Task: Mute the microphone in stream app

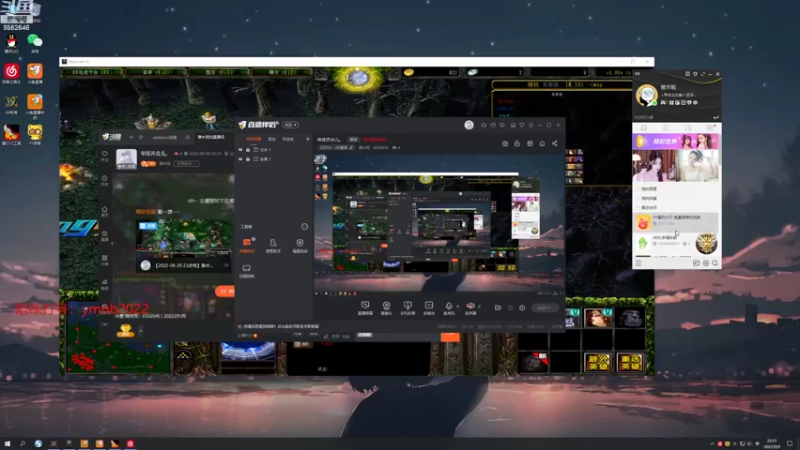Action: (x=448, y=308)
